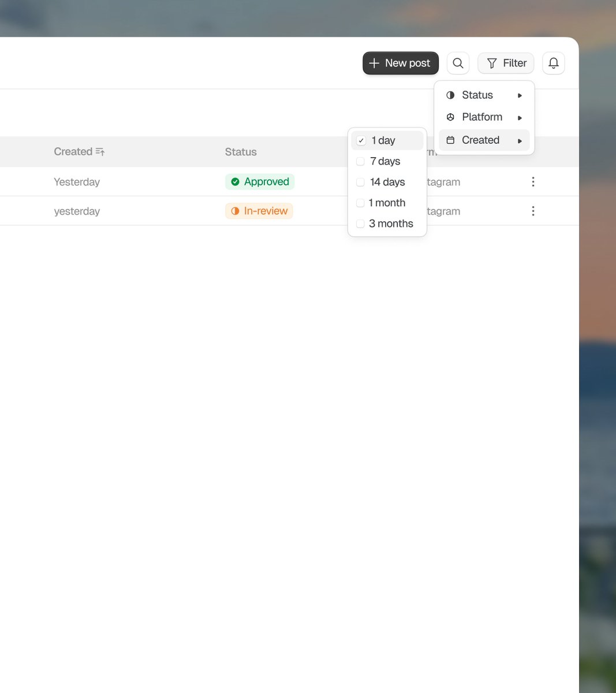
Task: Open the Platform filter submenu
Action: [484, 117]
